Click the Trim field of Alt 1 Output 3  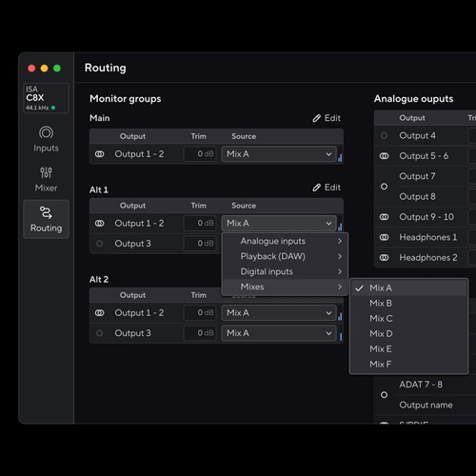tap(200, 244)
